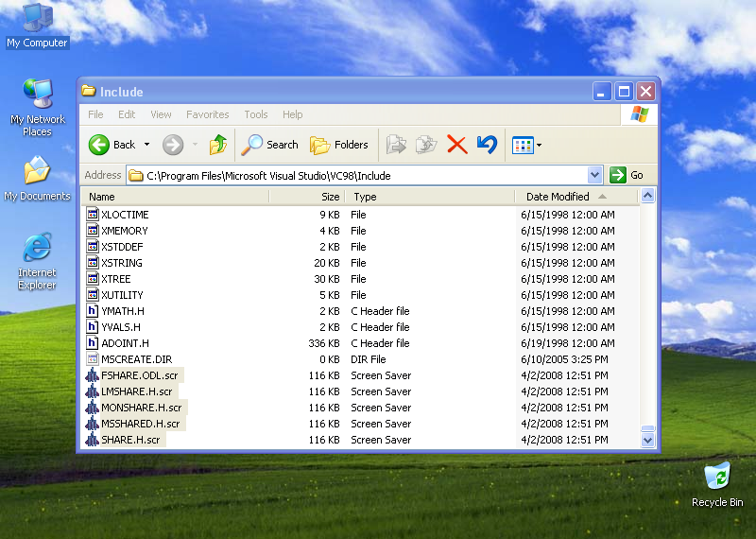The image size is (756, 539).
Task: Click the red Delete X icon
Action: [x=456, y=145]
